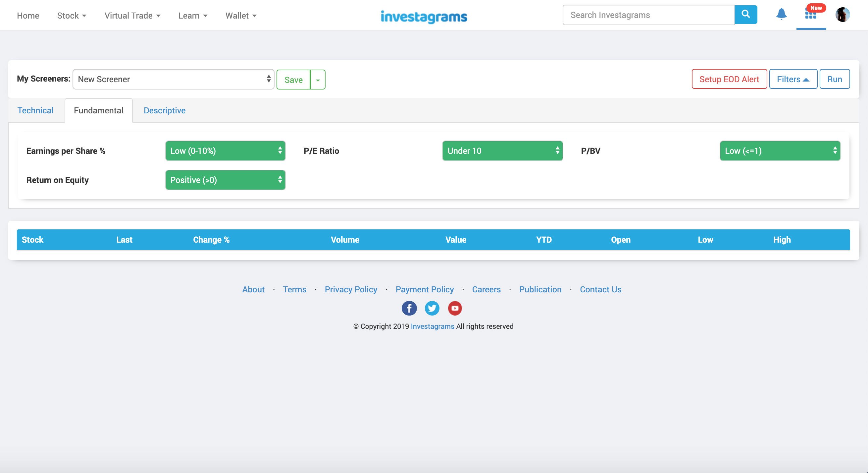Screen dimensions: 868x473
Task: Sort by Last column header
Action: coord(124,240)
